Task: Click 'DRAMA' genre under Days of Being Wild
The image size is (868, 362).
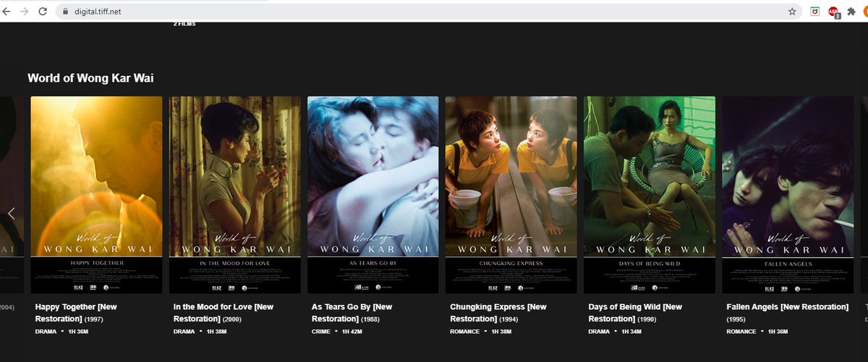Action: (599, 332)
